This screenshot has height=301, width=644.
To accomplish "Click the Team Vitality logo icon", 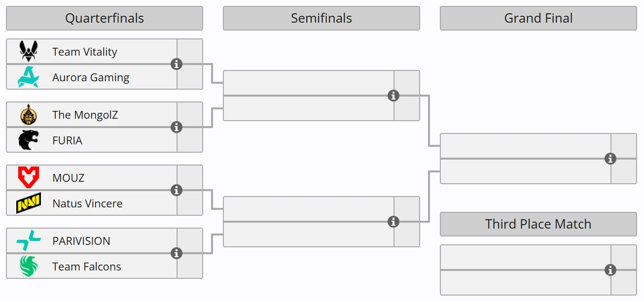I will pyautogui.click(x=29, y=51).
